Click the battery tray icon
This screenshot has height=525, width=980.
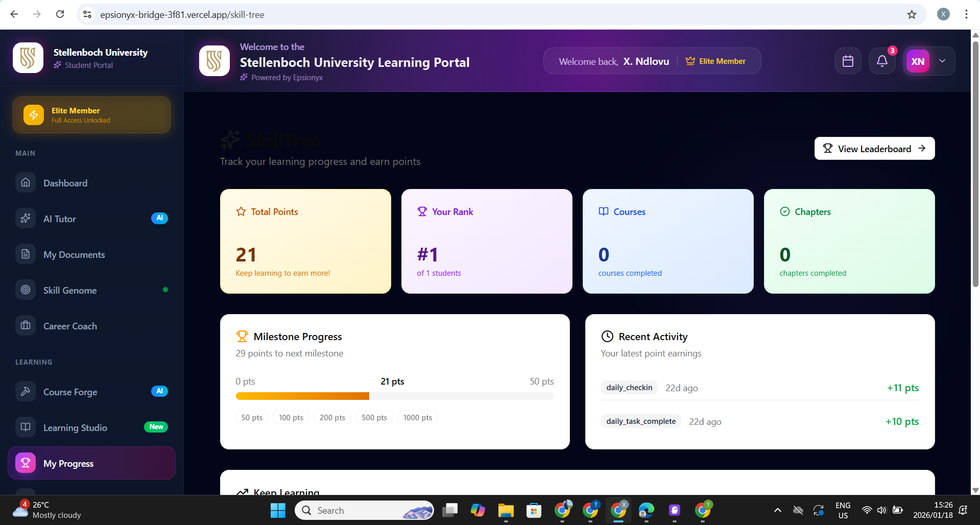tap(897, 510)
